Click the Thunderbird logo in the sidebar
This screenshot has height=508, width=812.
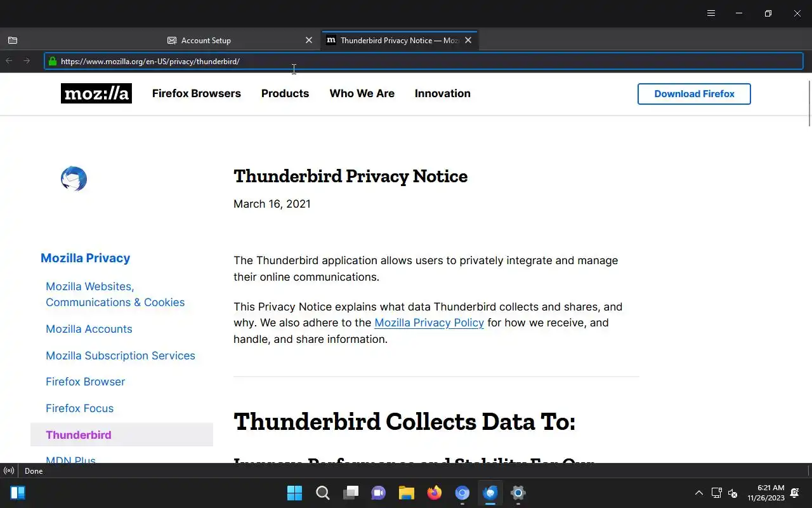74,179
